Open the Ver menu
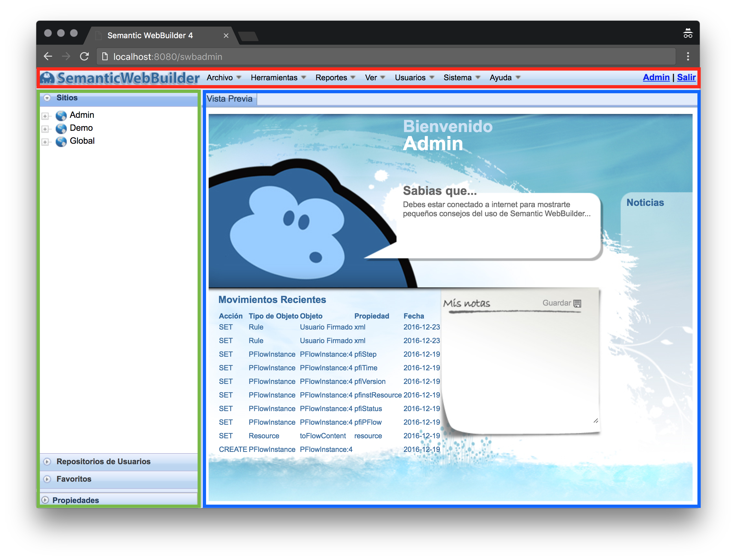Viewport: 736px width, 560px height. coord(375,78)
